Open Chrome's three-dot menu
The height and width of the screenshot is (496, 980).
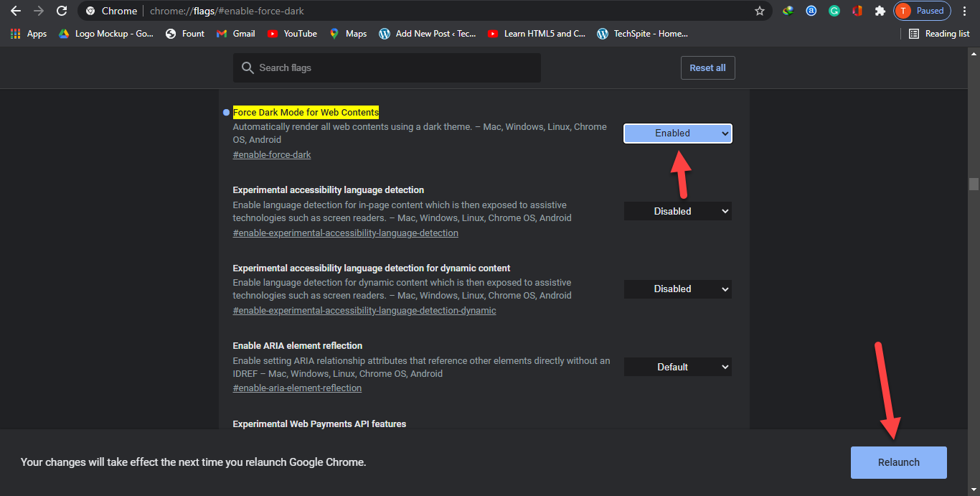click(965, 11)
